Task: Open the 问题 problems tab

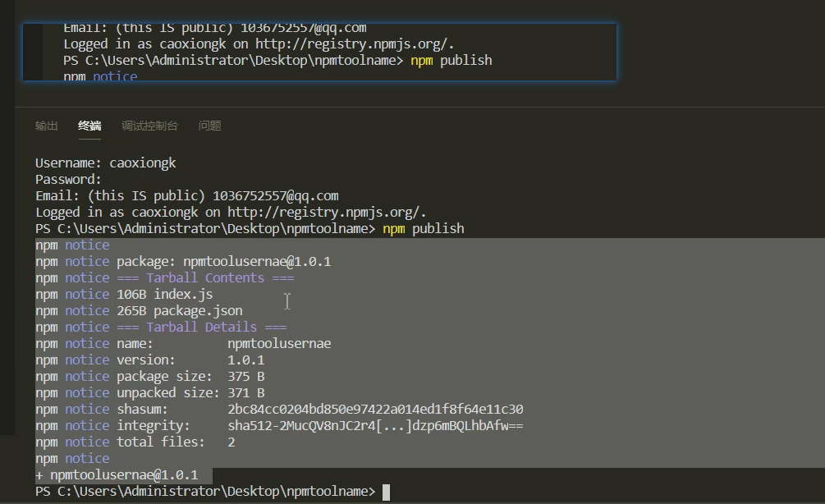Action: pos(209,126)
